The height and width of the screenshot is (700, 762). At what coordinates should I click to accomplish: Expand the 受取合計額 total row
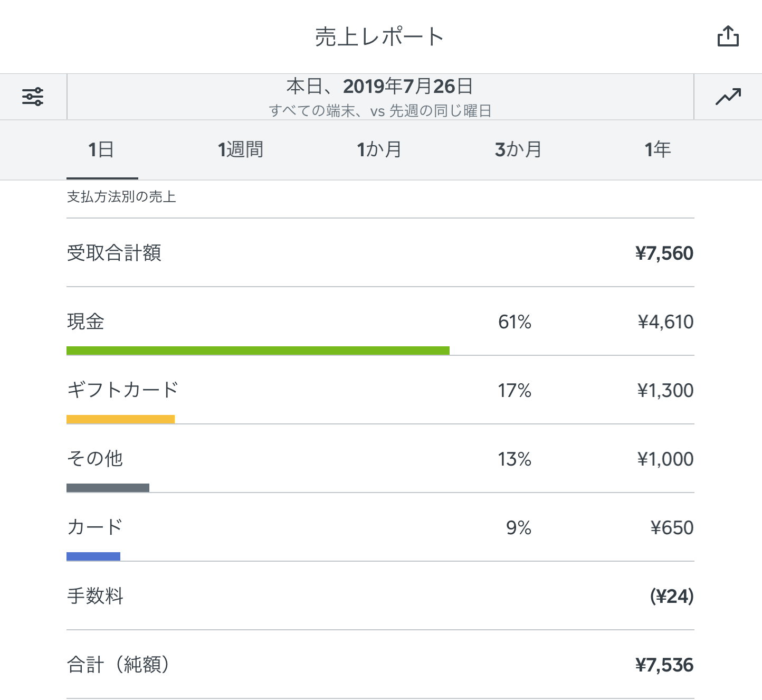381,253
